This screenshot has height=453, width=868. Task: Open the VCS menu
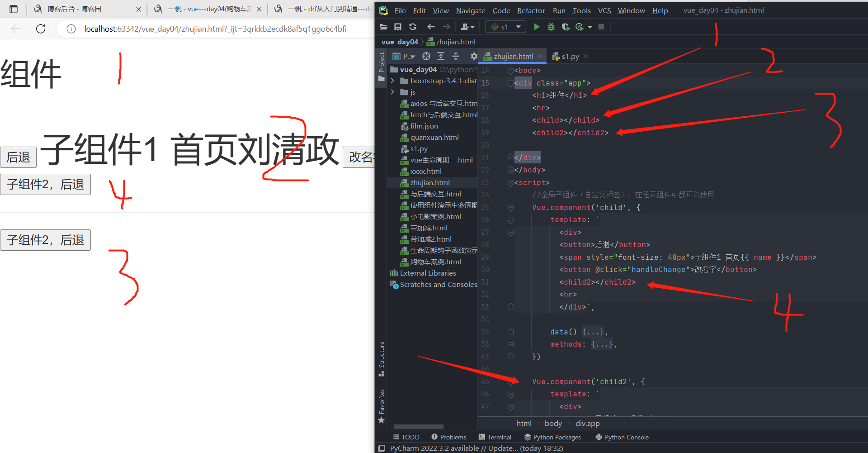click(604, 10)
